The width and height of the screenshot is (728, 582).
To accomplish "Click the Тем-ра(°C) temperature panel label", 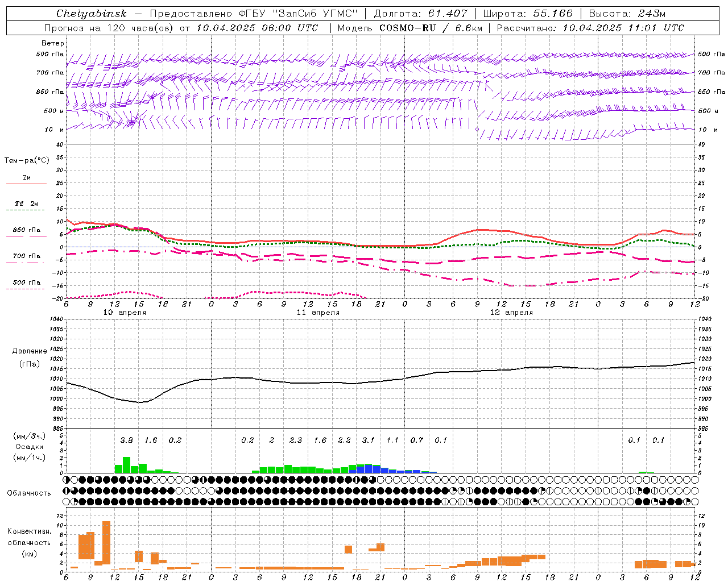I will click(x=27, y=161).
